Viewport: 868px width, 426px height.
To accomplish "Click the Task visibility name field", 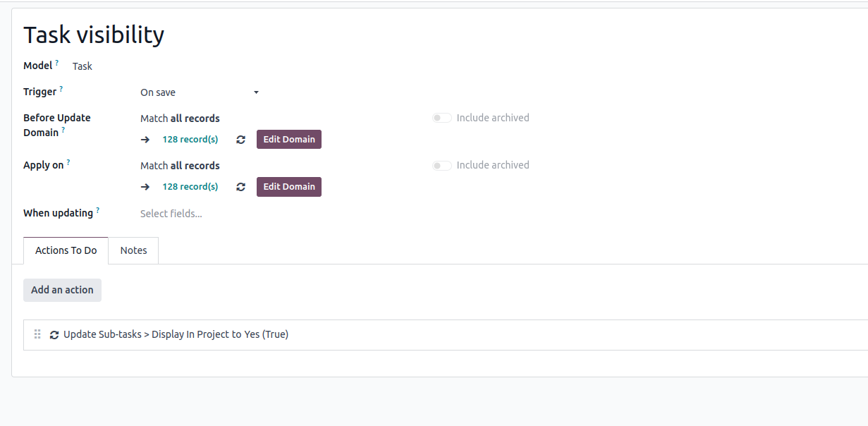I will tap(94, 35).
